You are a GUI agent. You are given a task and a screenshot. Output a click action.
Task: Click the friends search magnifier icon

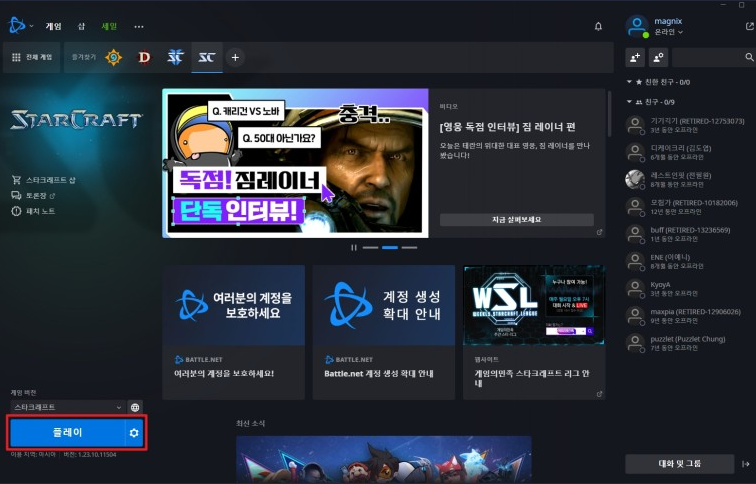[749, 57]
